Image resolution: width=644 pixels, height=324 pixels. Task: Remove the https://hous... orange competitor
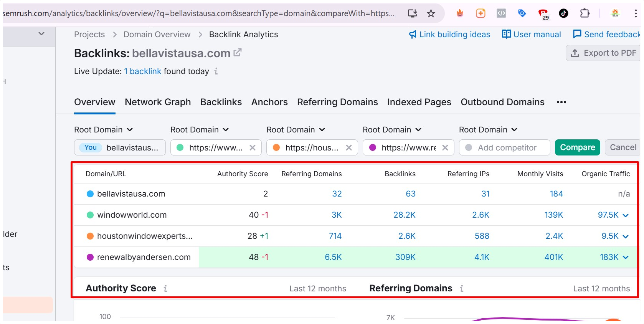[x=349, y=147]
